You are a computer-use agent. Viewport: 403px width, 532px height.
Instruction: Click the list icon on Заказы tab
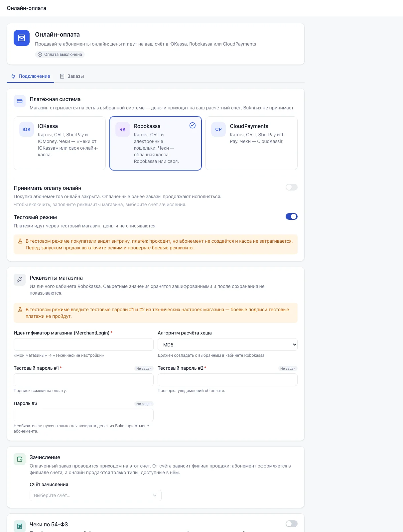coord(62,76)
